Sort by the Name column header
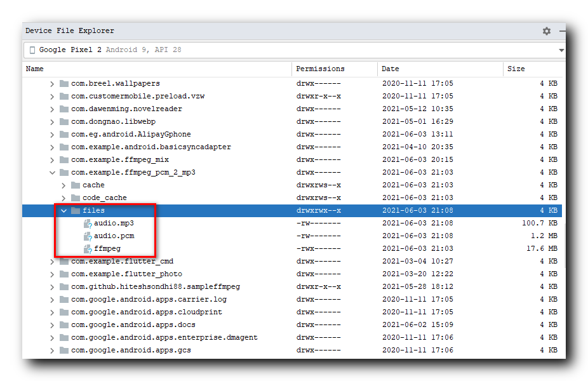The height and width of the screenshot is (381, 588). tap(34, 69)
